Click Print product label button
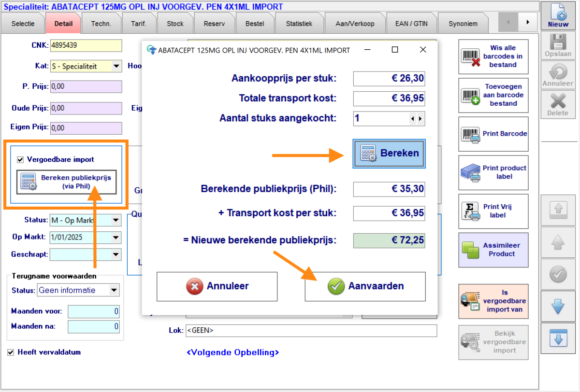 click(x=493, y=172)
